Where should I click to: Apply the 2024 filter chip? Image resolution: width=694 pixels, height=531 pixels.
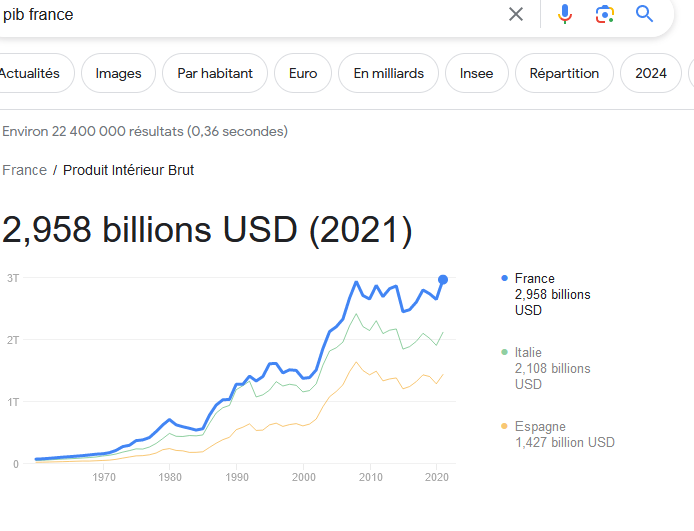pyautogui.click(x=651, y=73)
